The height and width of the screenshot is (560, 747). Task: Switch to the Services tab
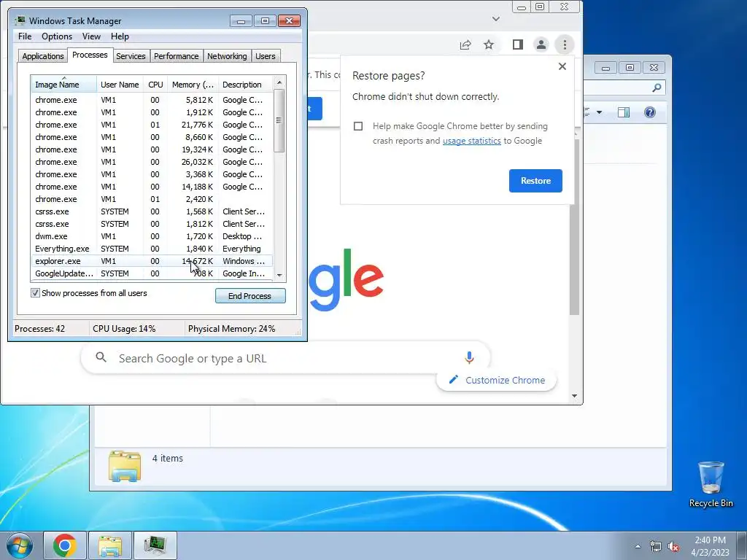coord(131,56)
